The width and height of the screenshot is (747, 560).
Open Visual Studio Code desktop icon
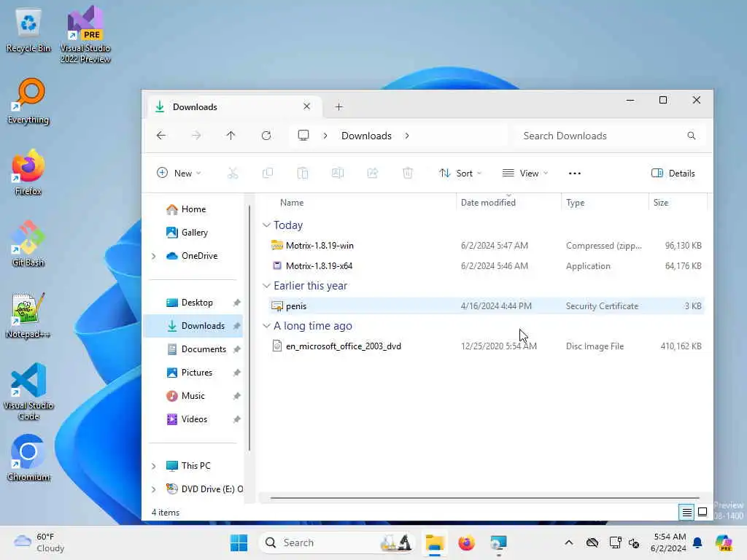pos(28,392)
